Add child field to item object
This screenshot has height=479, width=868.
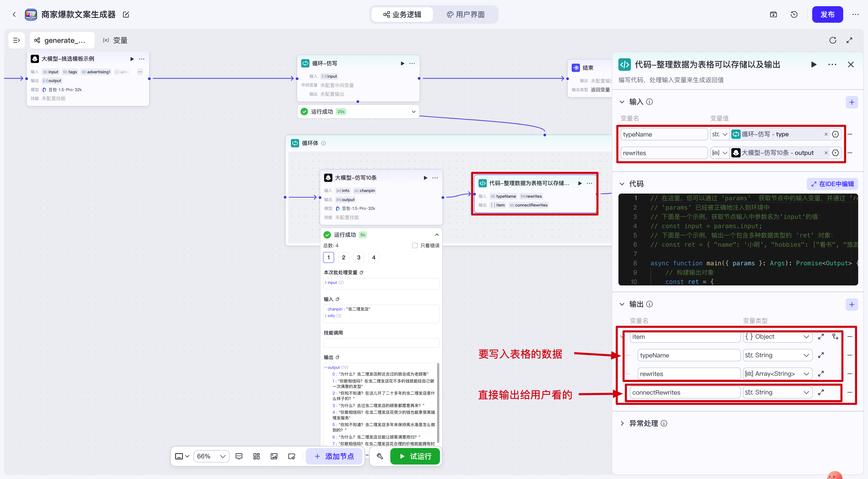[x=835, y=337]
